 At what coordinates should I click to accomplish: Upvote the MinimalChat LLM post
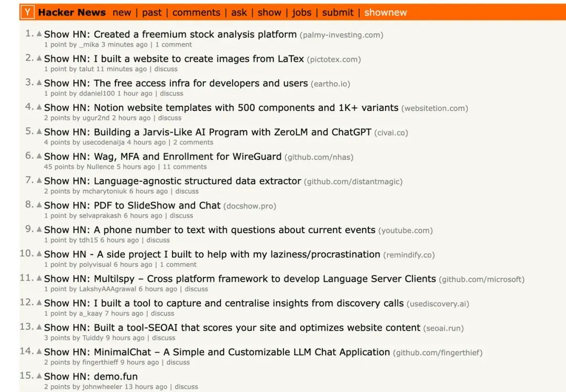click(39, 351)
